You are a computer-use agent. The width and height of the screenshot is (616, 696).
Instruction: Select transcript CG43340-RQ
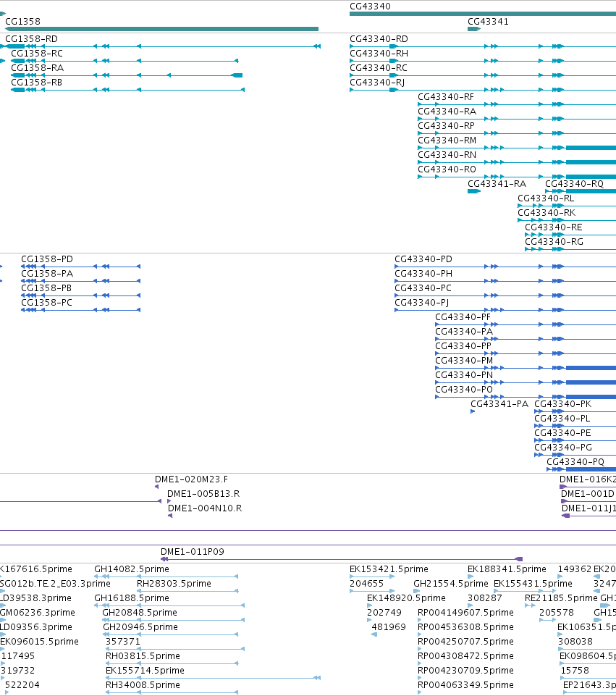click(x=581, y=191)
